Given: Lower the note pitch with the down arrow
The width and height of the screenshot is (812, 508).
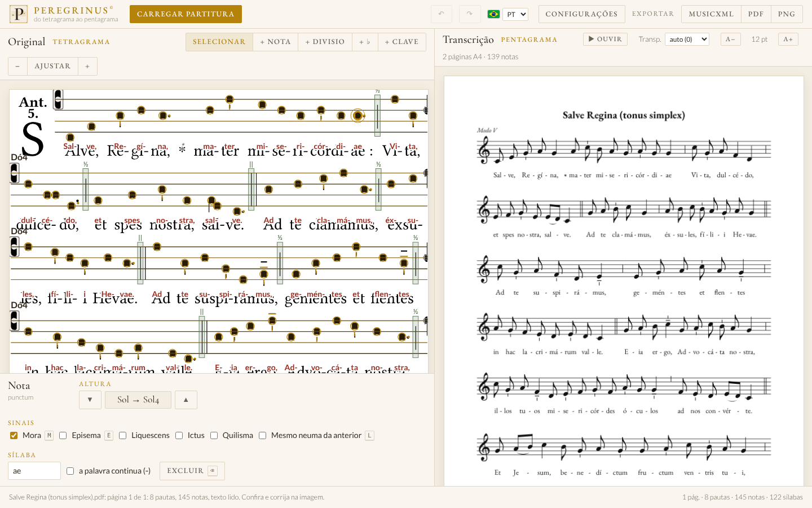Looking at the screenshot, I should point(90,400).
